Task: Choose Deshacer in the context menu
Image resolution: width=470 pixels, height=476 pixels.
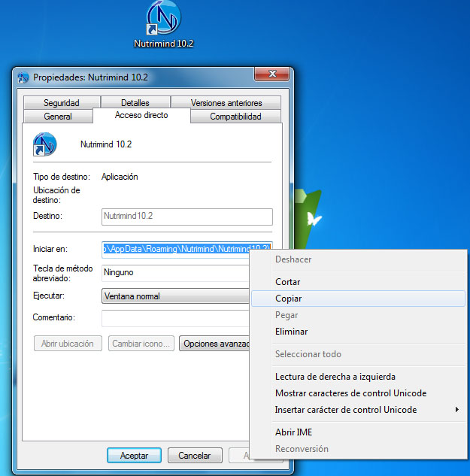Action: pos(358,259)
